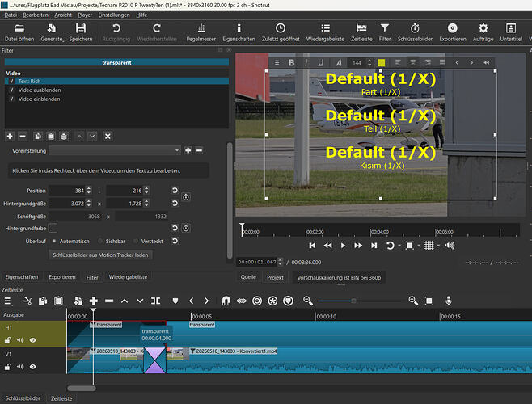Open the Exportieren export icon
532x404 pixels.
tap(452, 32)
